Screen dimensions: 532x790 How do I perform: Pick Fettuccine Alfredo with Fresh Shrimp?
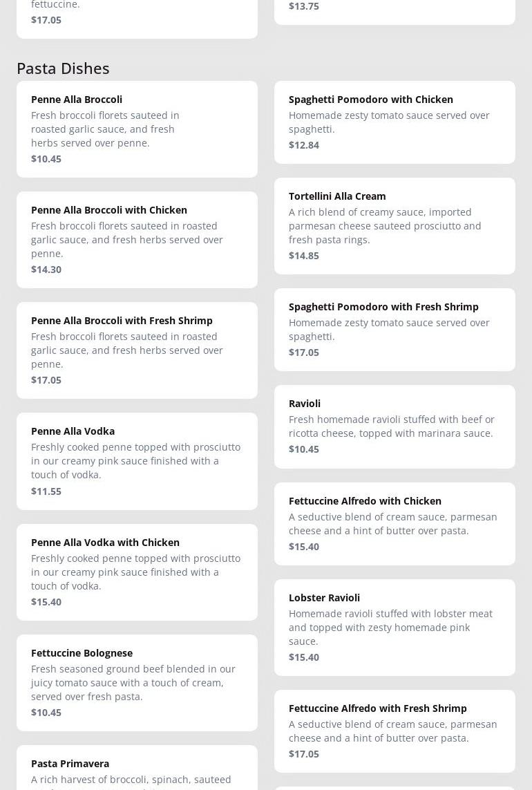395,731
